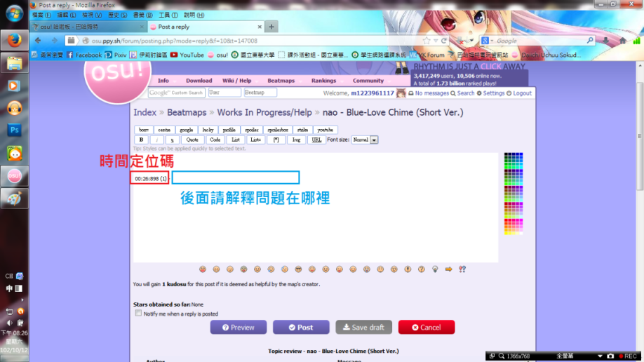Click the Firefox forward arrow

54,41
